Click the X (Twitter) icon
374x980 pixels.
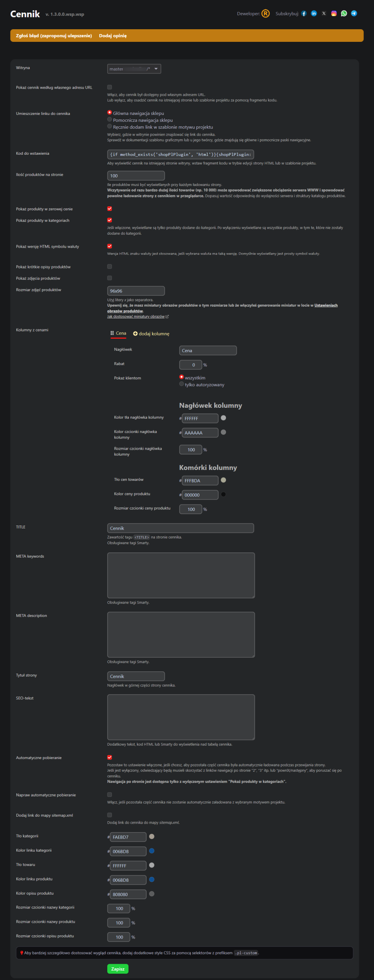[x=324, y=14]
